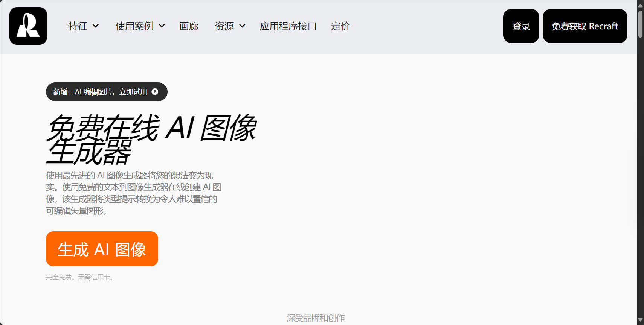Click the scrollbar up arrow

pyautogui.click(x=640, y=5)
